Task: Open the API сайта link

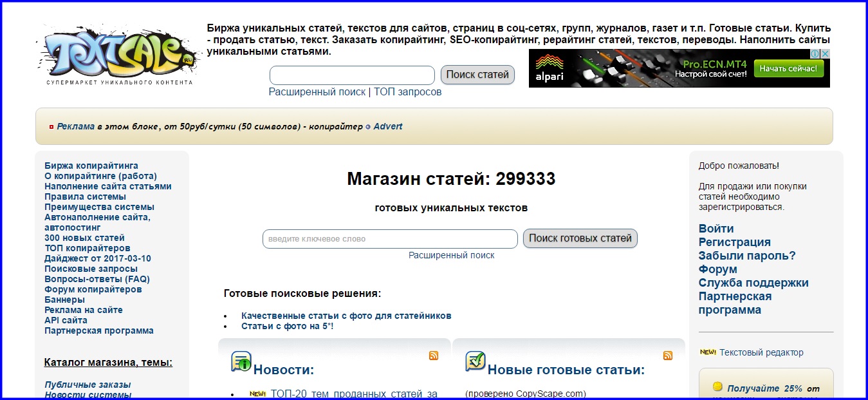Action: click(66, 320)
